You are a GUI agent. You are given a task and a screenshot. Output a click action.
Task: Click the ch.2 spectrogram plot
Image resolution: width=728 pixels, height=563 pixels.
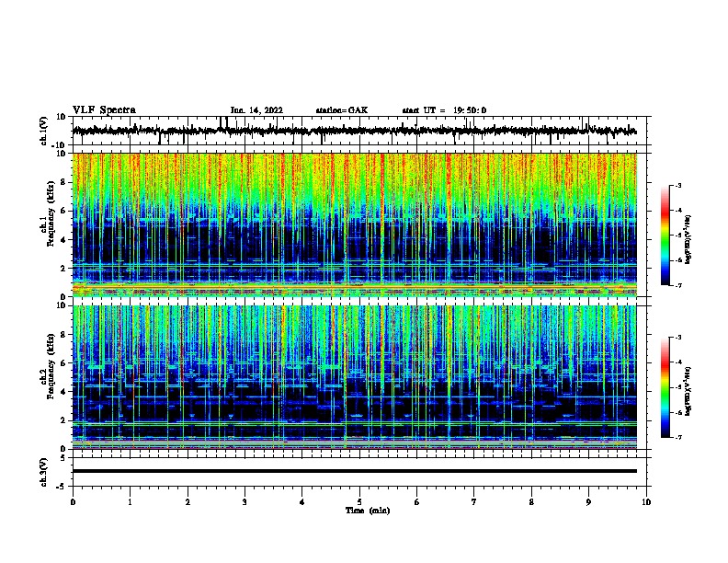pyautogui.click(x=355, y=377)
